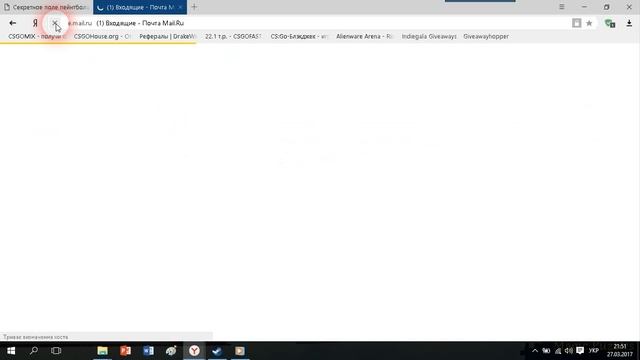Viewport: 640px width, 360px height.
Task: Switch the УКР keyboard language indicator
Action: coord(594,351)
